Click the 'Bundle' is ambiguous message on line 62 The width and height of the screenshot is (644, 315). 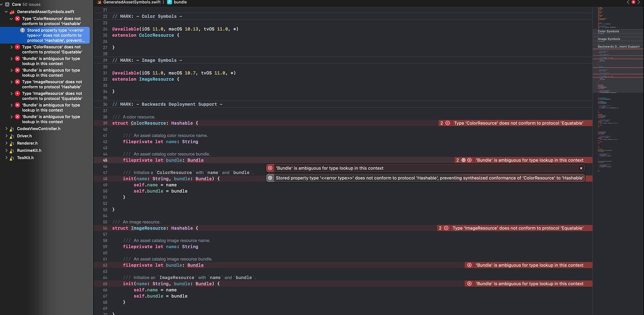pos(529,265)
